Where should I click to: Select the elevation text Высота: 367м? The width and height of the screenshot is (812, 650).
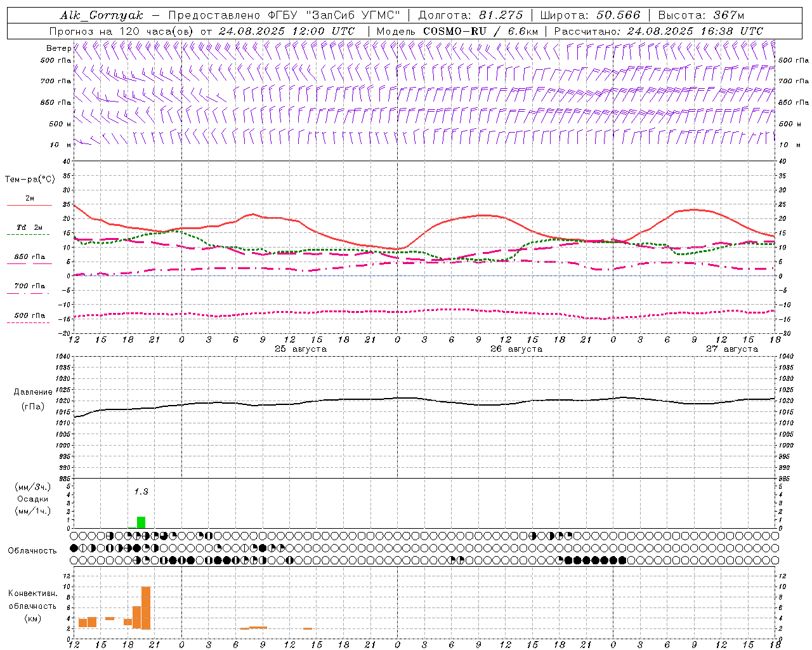(701, 15)
